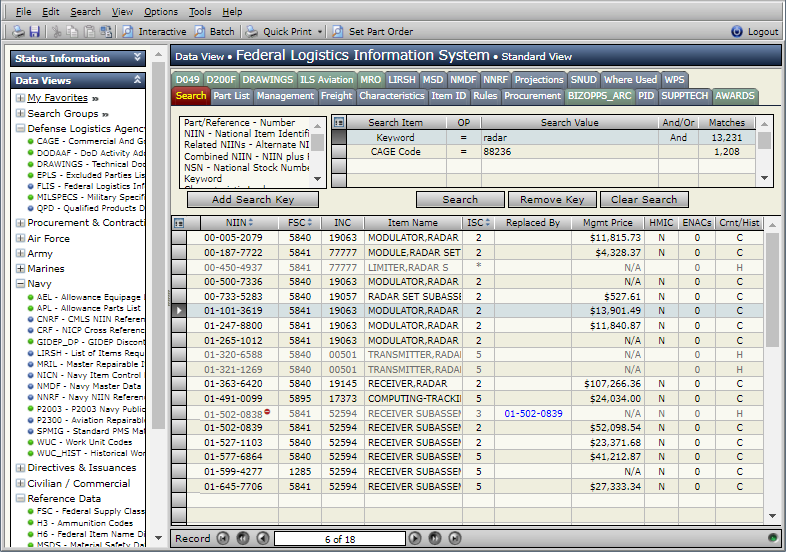The height and width of the screenshot is (552, 786).
Task: Expand the Directives & Issuances node
Action: (x=20, y=468)
